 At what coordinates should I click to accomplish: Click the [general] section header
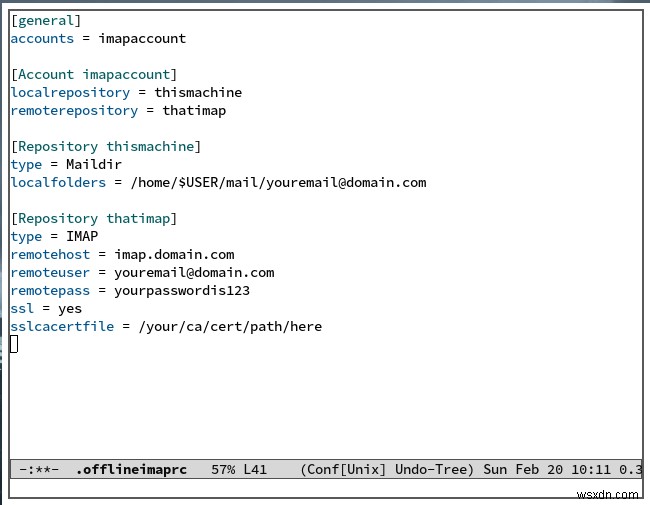pos(46,20)
